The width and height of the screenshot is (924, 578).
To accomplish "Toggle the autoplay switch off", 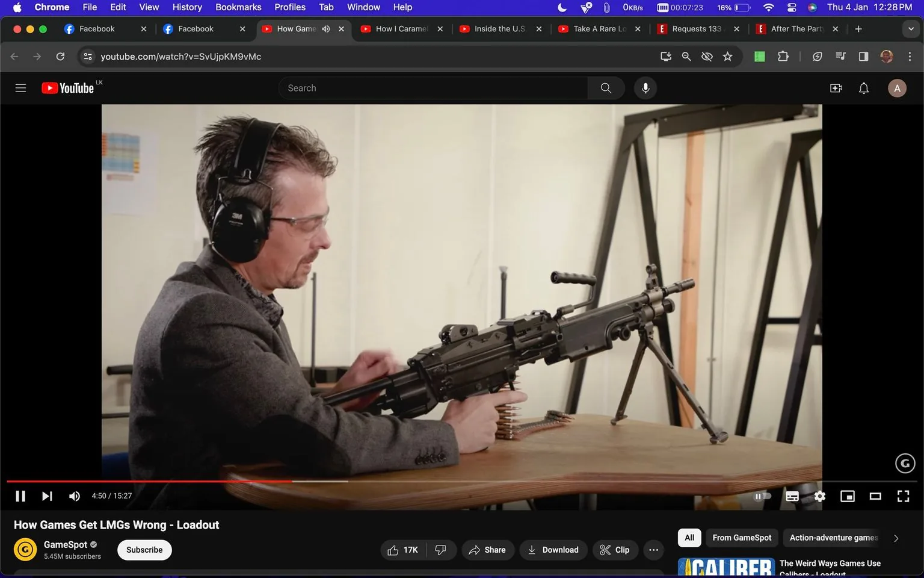I will pos(762,496).
